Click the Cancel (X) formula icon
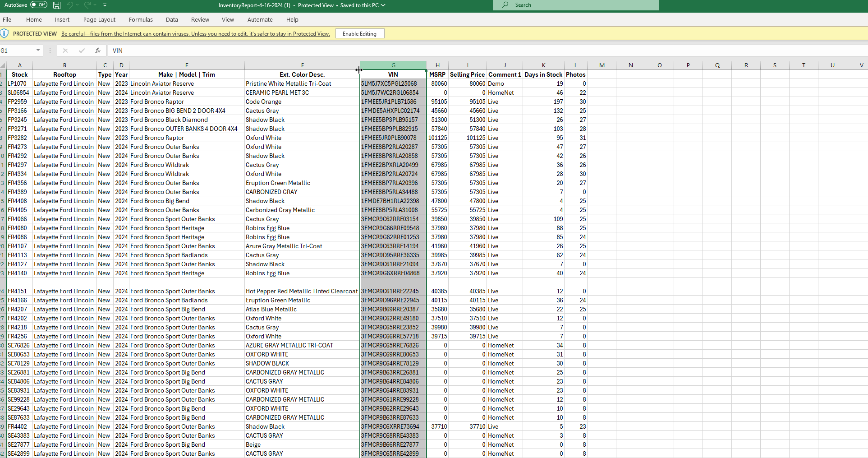The image size is (868, 458). pos(65,51)
